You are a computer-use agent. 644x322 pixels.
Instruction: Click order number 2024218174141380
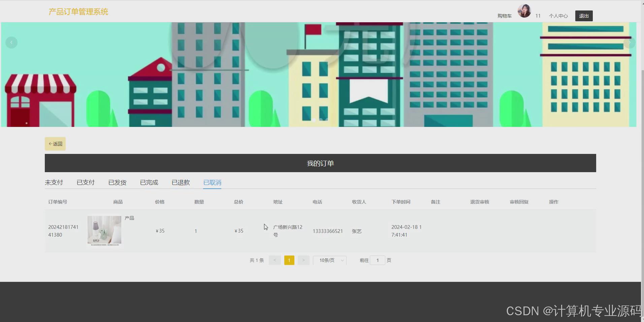pos(63,231)
